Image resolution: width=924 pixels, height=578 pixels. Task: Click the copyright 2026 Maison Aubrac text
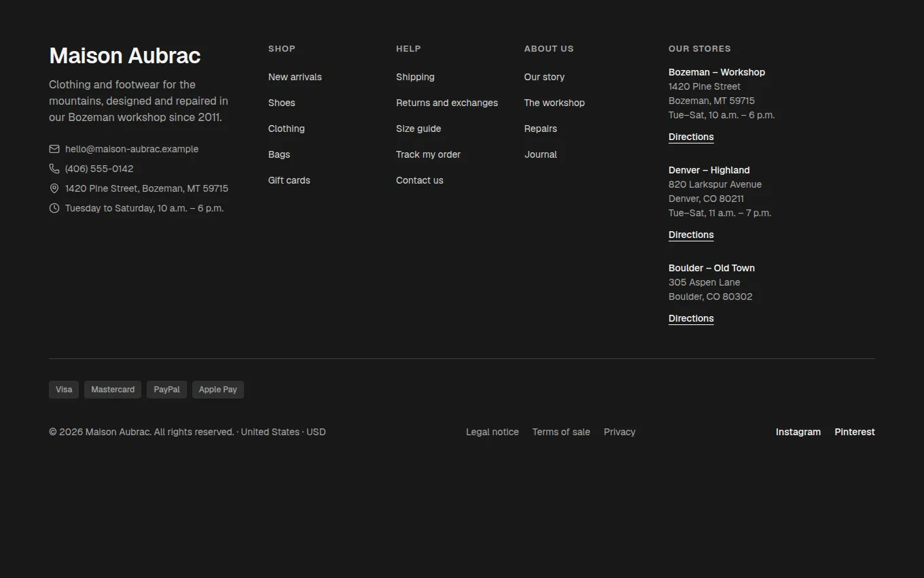pos(188,432)
